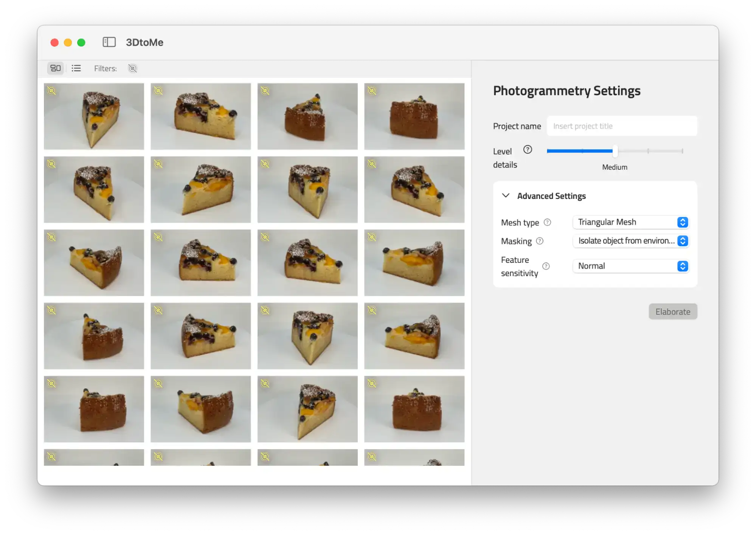
Task: Click the clear filters icon
Action: (132, 68)
